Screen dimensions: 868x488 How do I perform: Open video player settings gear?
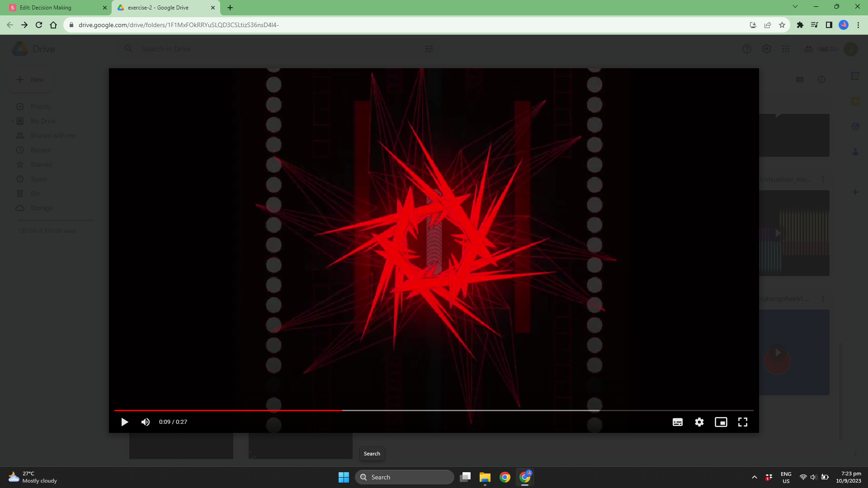click(699, 422)
